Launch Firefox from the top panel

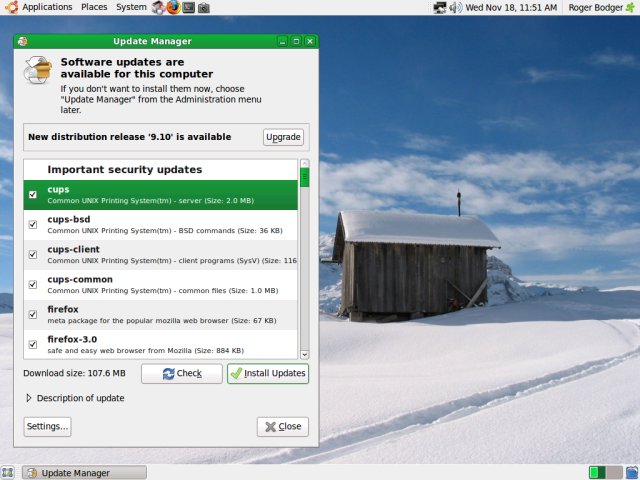[173, 7]
